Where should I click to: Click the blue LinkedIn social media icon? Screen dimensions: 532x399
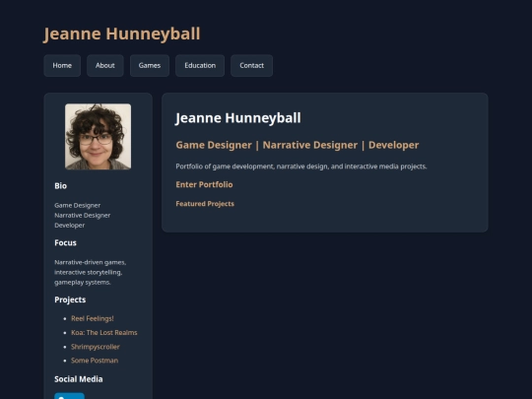(x=69, y=396)
